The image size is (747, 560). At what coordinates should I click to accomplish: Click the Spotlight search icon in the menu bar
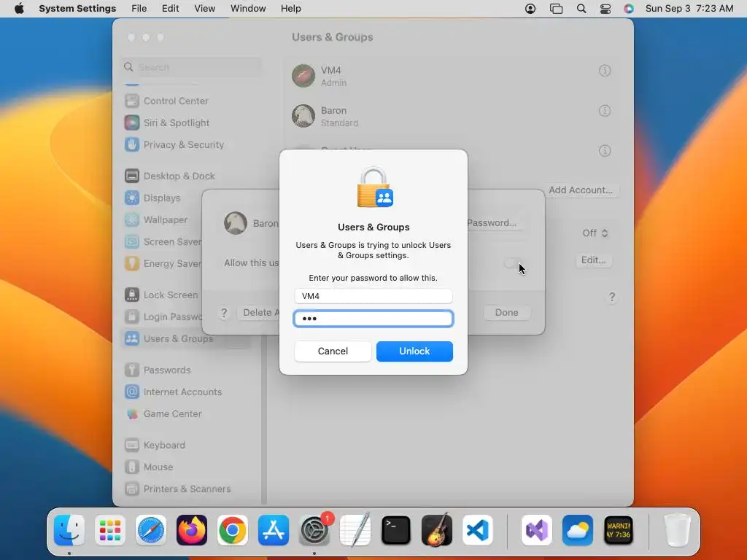581,9
